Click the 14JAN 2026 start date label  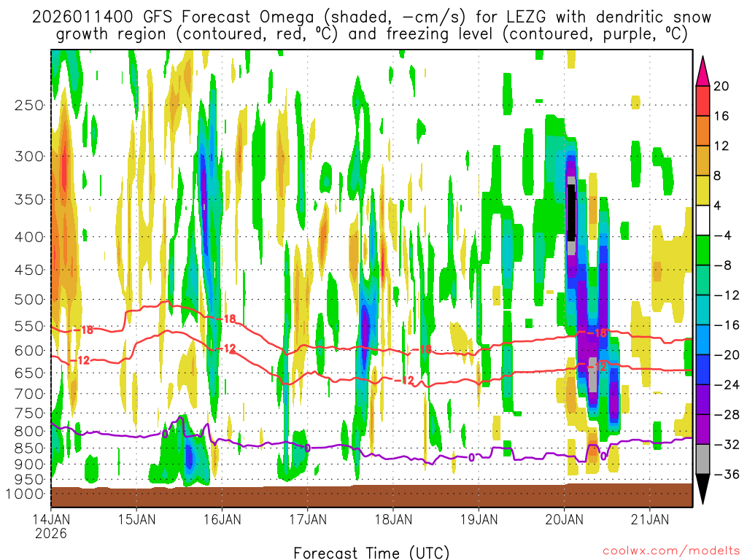50,526
